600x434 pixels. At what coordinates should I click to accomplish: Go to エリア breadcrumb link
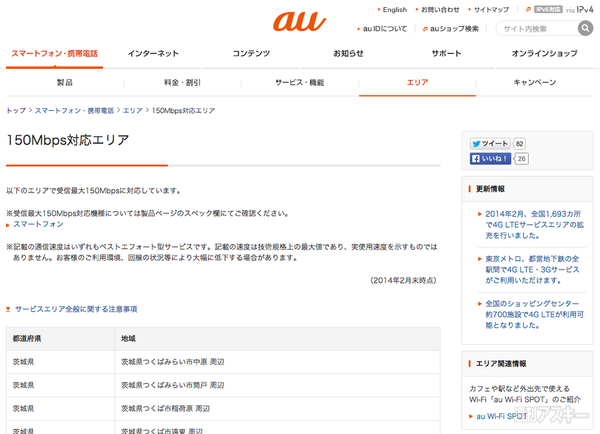133,111
